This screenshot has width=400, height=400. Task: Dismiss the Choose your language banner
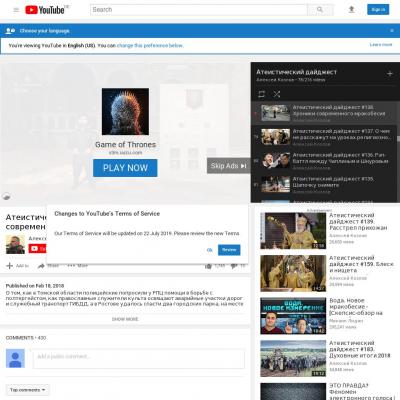click(x=392, y=31)
